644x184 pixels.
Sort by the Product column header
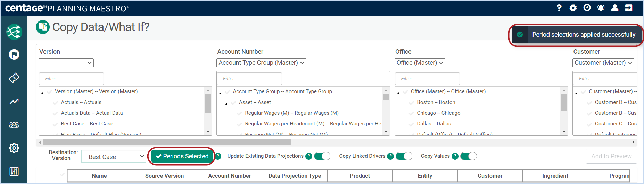(360, 176)
